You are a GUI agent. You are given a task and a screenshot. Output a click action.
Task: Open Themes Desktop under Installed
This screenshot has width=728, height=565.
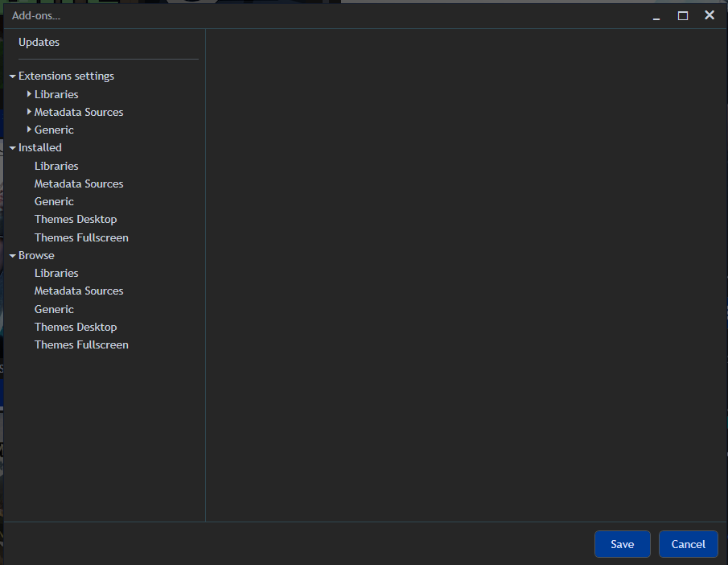[x=76, y=219]
